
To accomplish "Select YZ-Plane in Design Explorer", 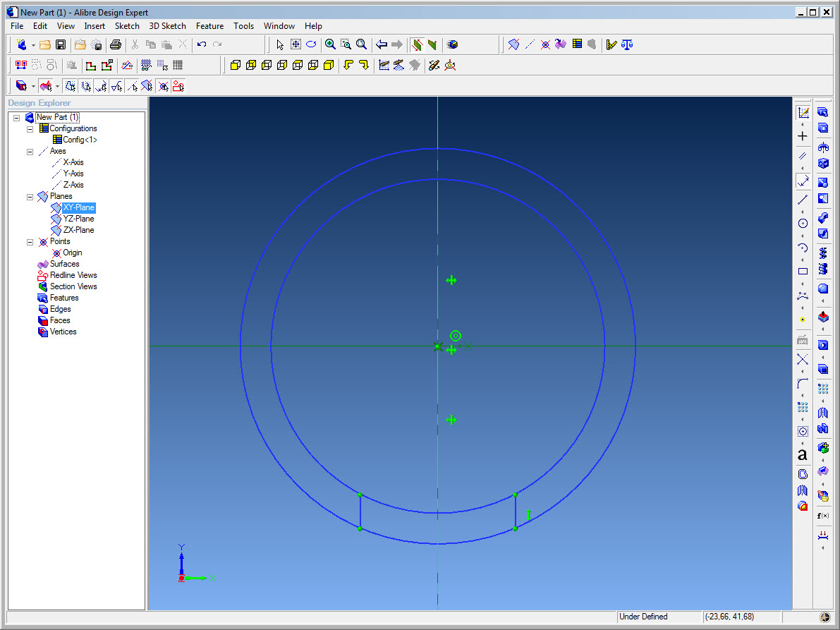I will (x=78, y=219).
